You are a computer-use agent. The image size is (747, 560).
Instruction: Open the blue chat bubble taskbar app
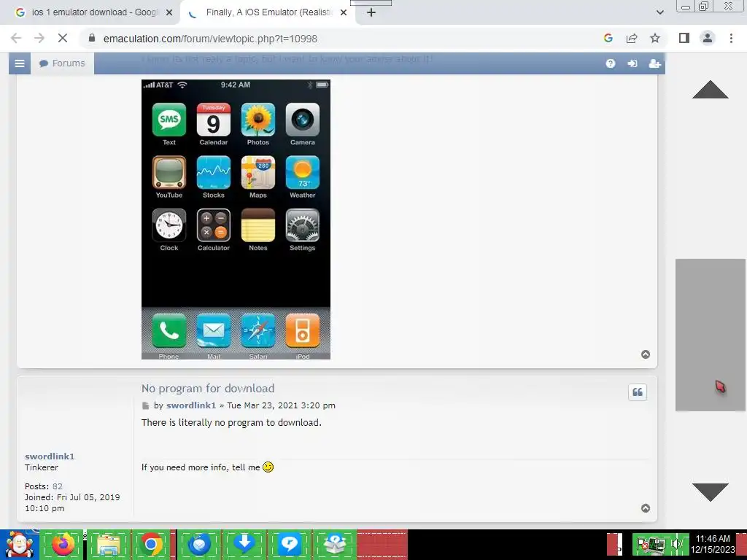289,544
